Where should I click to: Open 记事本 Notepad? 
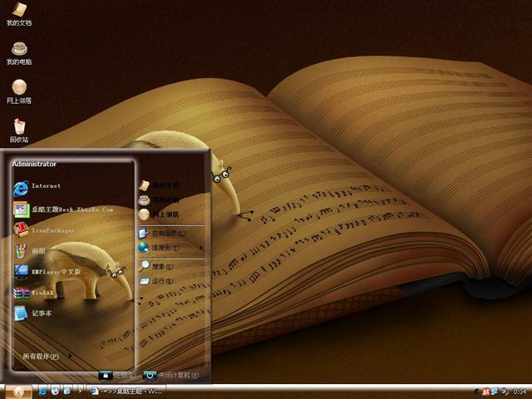(x=33, y=313)
